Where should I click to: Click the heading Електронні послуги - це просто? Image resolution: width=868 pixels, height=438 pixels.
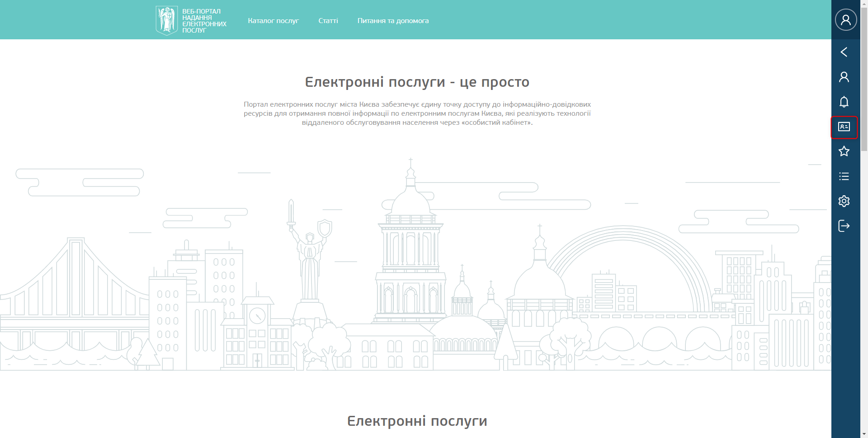point(417,82)
